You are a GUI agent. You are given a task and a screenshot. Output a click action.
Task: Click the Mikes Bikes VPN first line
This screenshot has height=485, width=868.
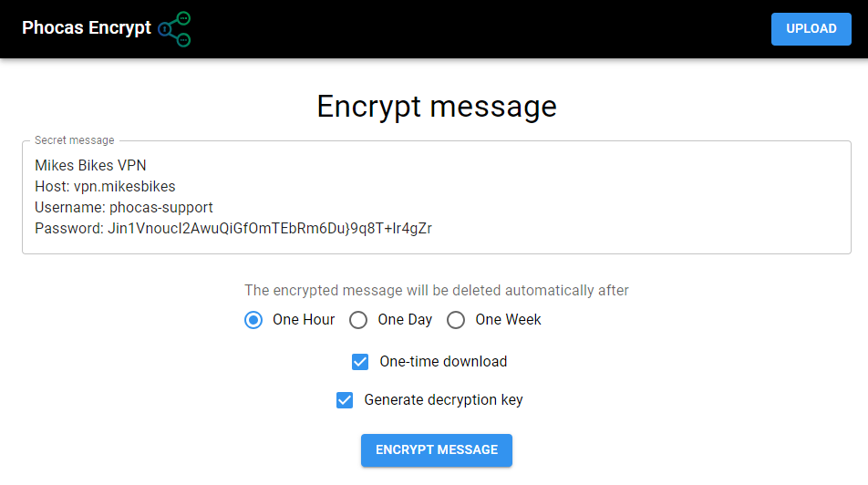point(91,166)
